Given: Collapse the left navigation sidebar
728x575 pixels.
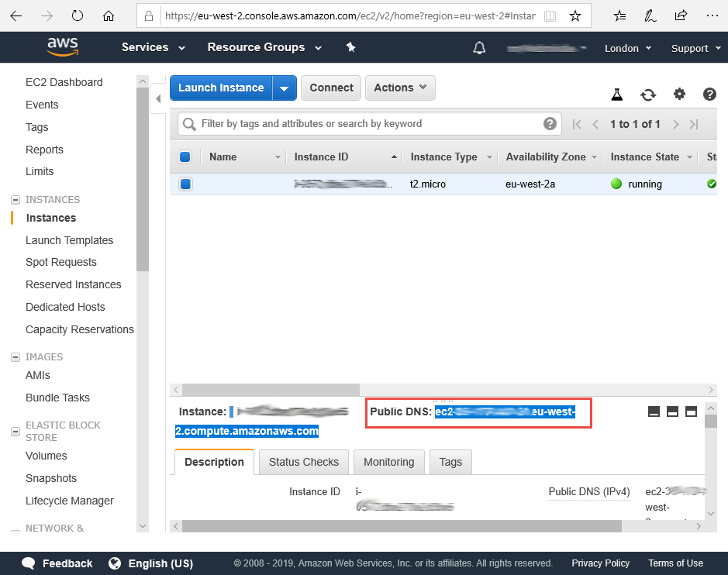Looking at the screenshot, I should pyautogui.click(x=158, y=99).
